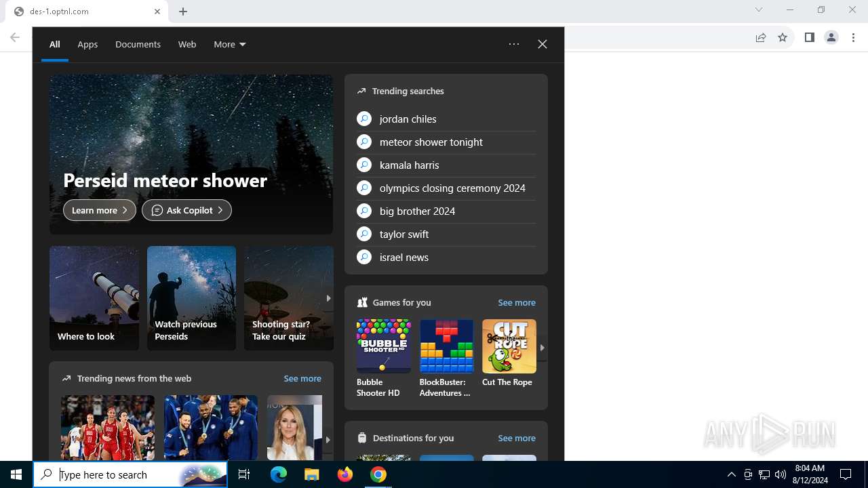
Task: Open new Chrome tab
Action: coord(183,12)
